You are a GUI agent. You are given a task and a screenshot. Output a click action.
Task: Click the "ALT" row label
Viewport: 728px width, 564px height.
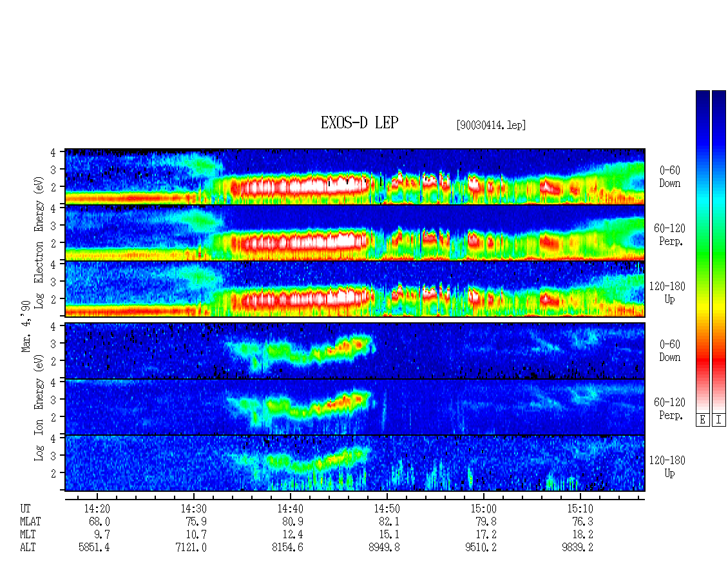click(x=28, y=548)
